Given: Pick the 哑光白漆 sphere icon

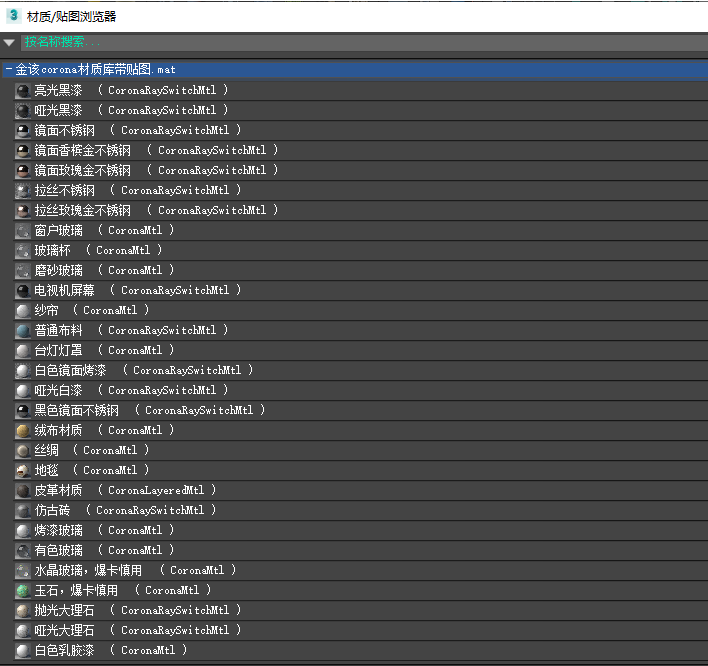Looking at the screenshot, I should coord(23,391).
